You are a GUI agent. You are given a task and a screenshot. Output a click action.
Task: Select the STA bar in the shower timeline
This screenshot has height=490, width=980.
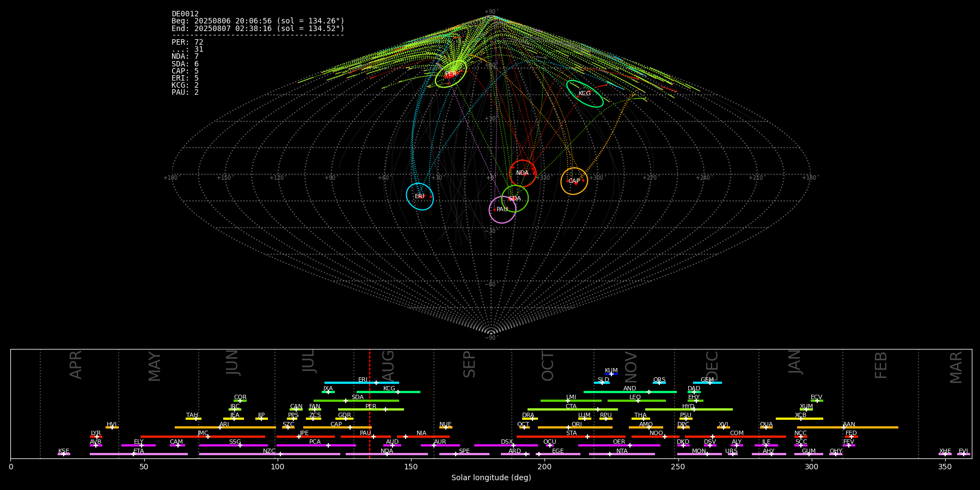tap(571, 437)
